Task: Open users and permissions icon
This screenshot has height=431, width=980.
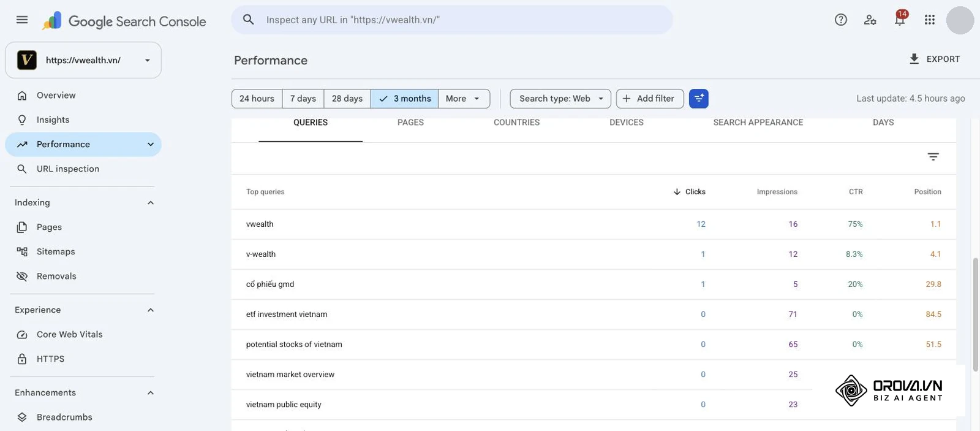Action: pyautogui.click(x=870, y=20)
